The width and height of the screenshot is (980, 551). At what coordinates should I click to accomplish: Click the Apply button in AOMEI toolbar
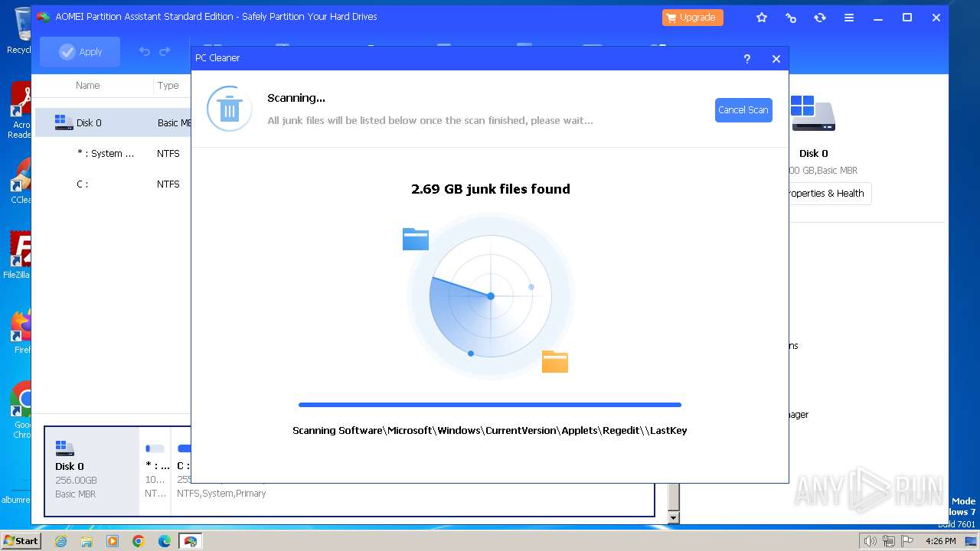pyautogui.click(x=80, y=51)
